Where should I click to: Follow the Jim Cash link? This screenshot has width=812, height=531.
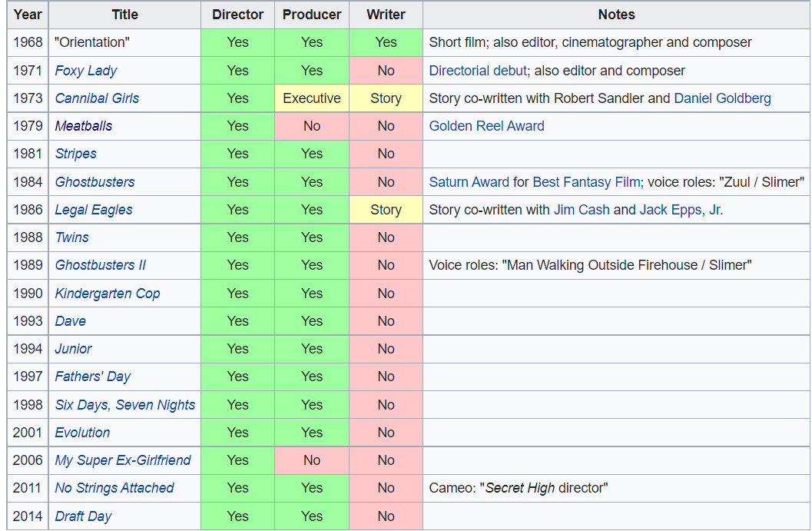point(582,210)
